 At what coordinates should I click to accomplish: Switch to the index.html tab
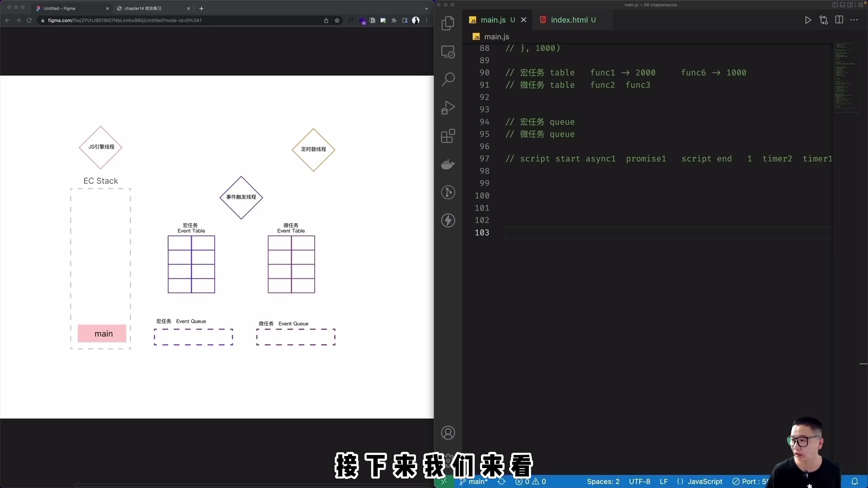pyautogui.click(x=571, y=20)
